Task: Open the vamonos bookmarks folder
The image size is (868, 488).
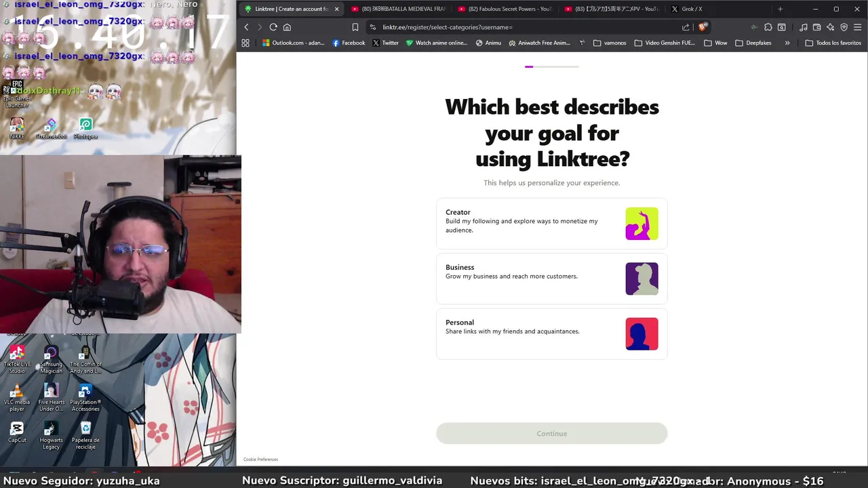Action: 609,43
